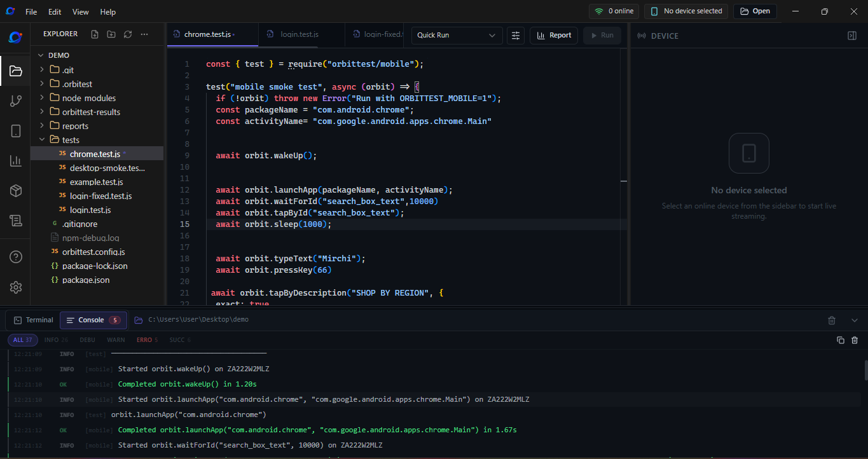The width and height of the screenshot is (868, 459).
Task: Toggle the ALL 37 log filter
Action: point(23,340)
